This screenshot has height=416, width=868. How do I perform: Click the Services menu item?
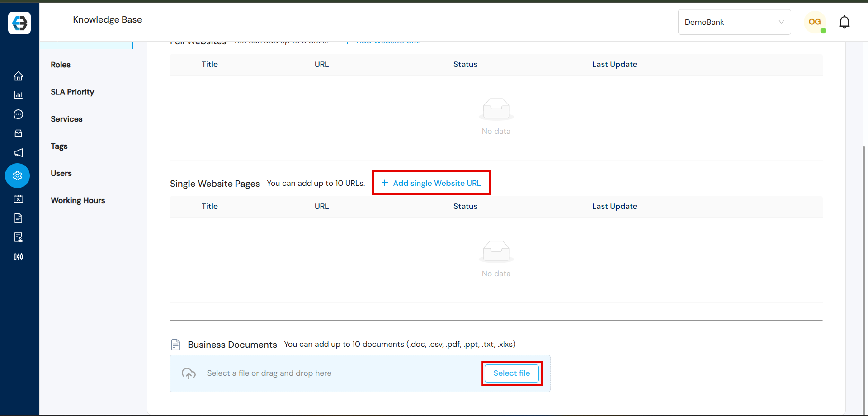(x=66, y=119)
